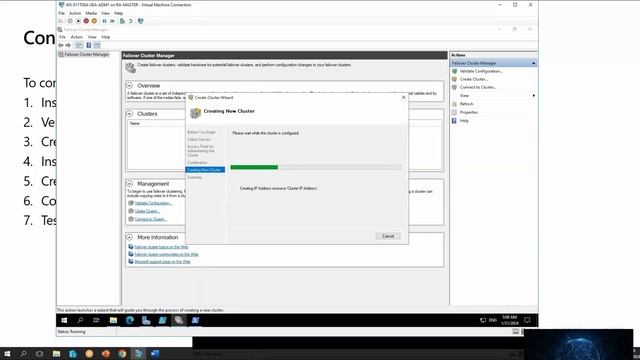Open the Action menu of Virtual Machine Connection
This screenshot has width=640, height=360.
click(75, 13)
